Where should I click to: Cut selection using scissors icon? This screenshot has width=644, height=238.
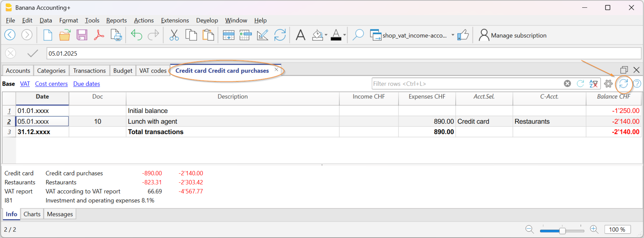(174, 35)
